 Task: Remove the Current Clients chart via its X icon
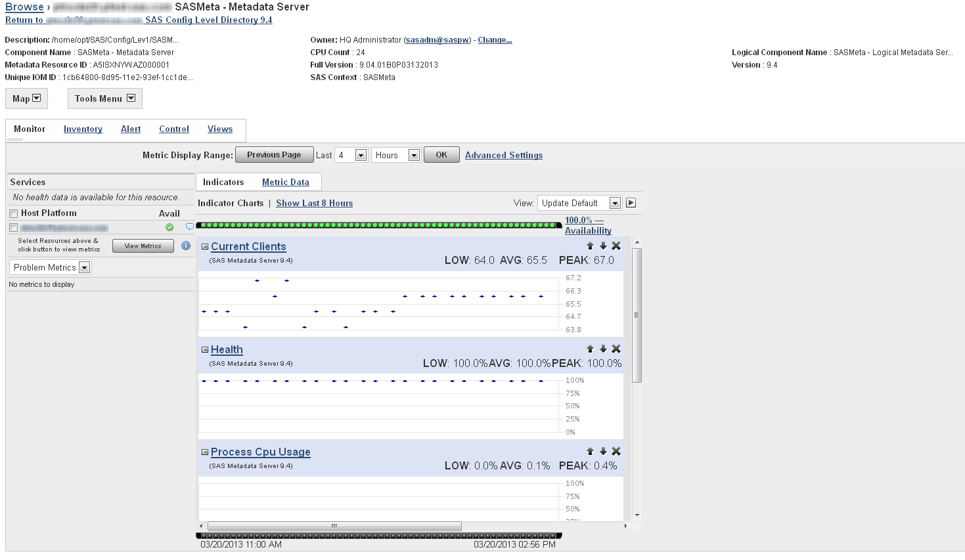tap(616, 246)
